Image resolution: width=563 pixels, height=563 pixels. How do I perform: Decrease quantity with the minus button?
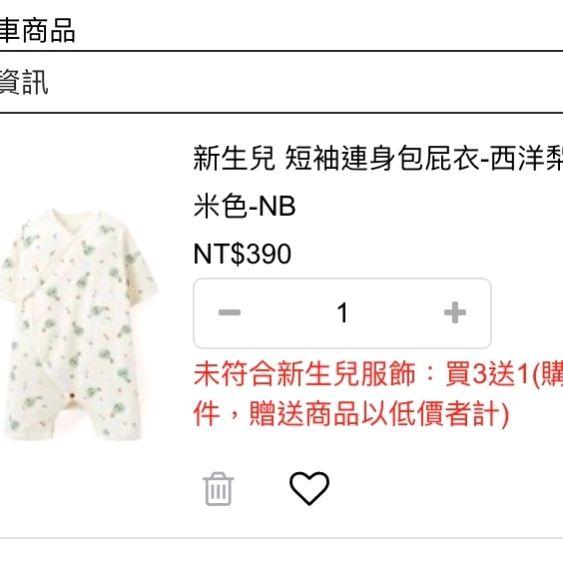(229, 312)
